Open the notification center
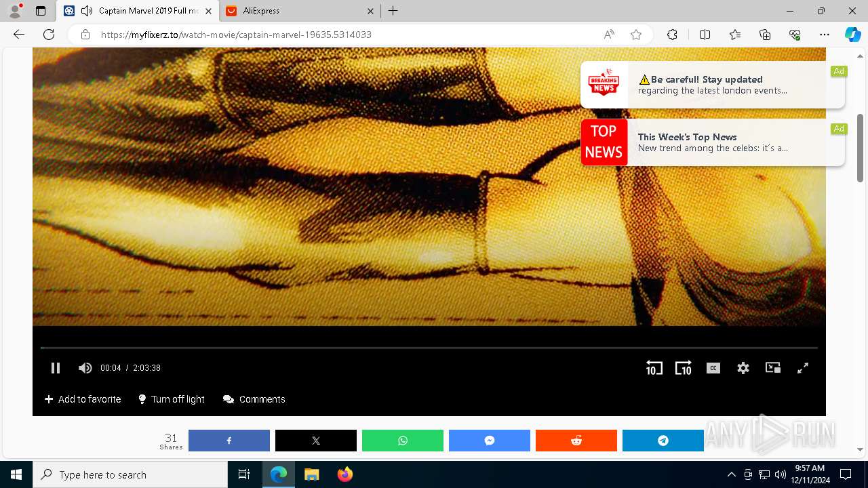This screenshot has width=868, height=488. 846,474
